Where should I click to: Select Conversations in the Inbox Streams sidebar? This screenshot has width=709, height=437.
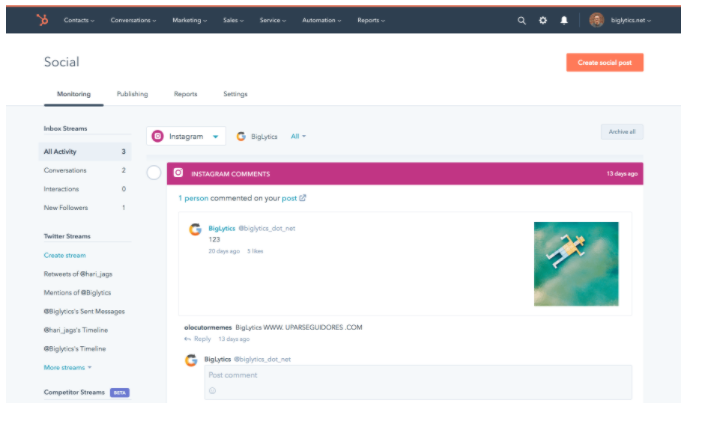tap(85, 170)
